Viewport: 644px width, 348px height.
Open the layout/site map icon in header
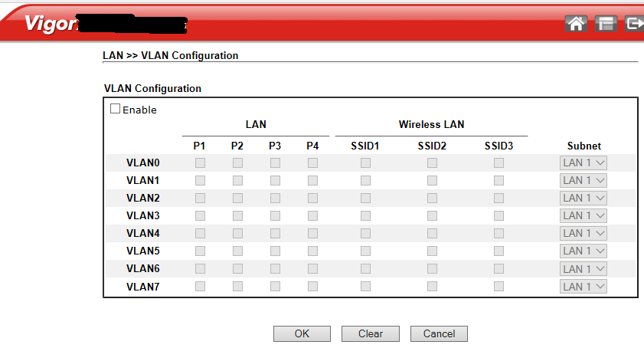tap(606, 23)
